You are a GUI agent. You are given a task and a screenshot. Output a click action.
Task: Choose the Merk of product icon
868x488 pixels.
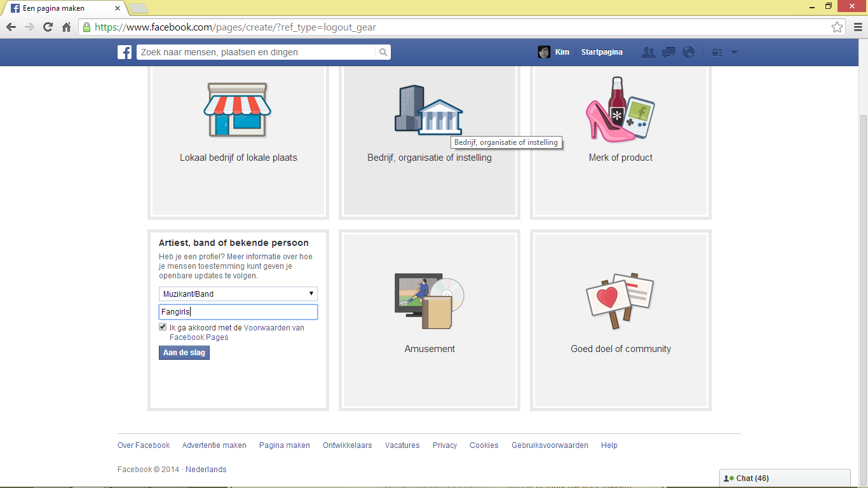(620, 109)
